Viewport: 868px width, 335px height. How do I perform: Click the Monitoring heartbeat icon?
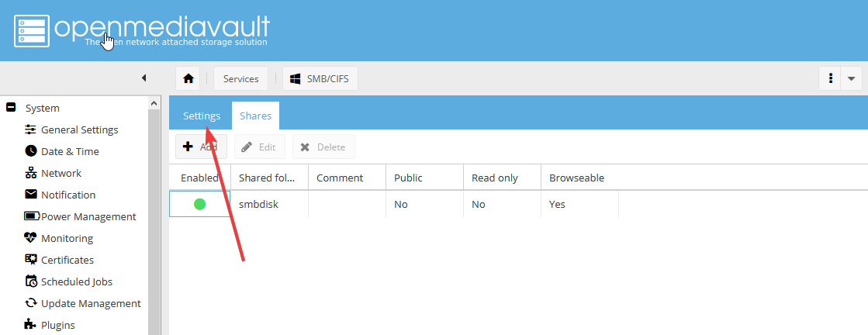(31, 238)
